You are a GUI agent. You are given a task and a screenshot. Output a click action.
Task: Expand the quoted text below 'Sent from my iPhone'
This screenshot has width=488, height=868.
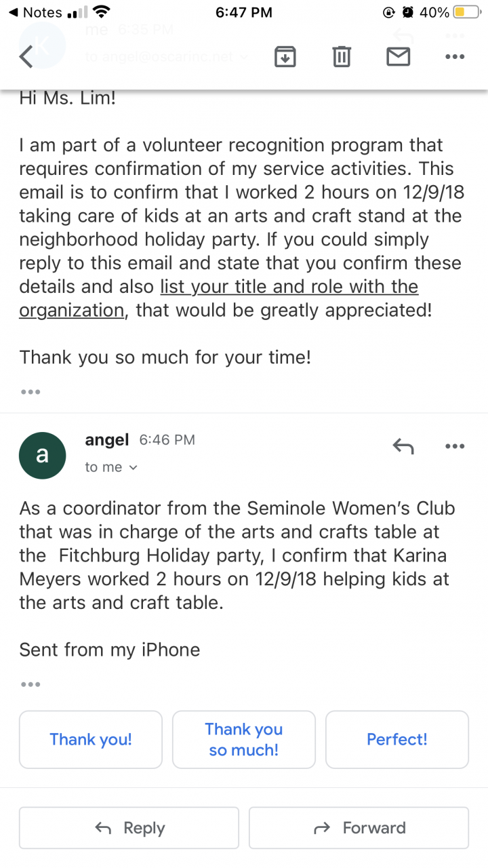[x=30, y=684]
